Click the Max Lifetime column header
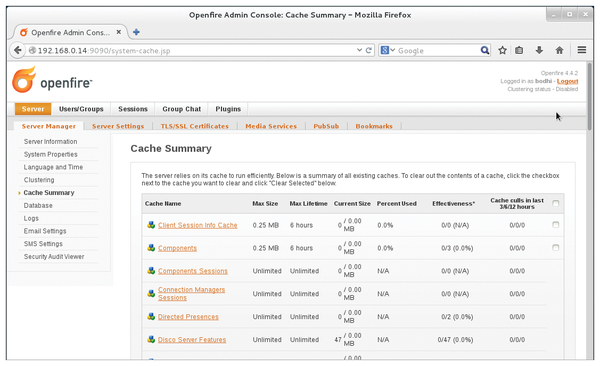Image resolution: width=600 pixels, height=366 pixels. pos(308,204)
